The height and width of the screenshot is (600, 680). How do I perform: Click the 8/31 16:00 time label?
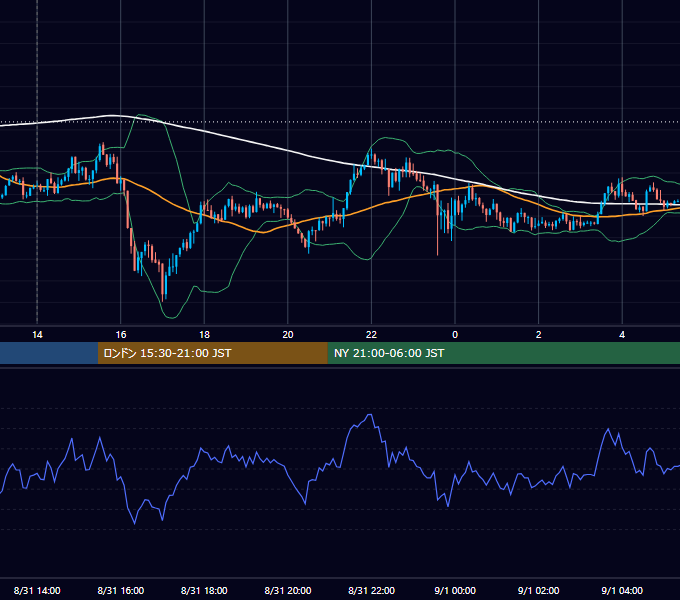point(121,590)
